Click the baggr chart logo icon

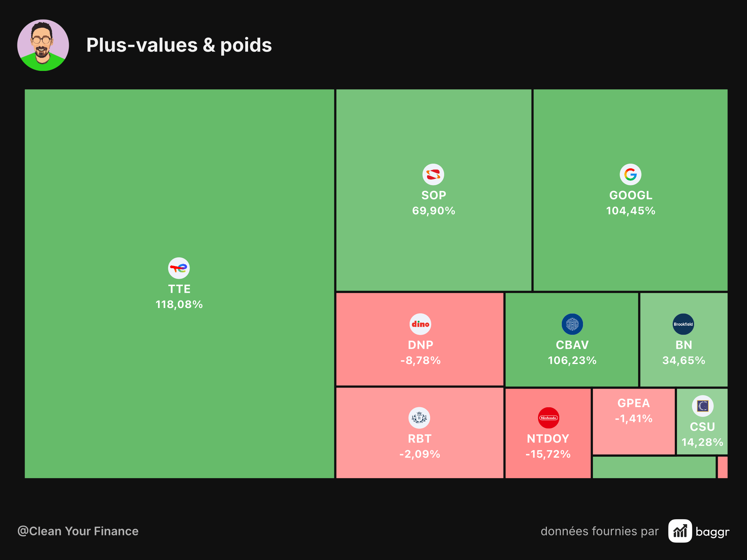click(680, 531)
